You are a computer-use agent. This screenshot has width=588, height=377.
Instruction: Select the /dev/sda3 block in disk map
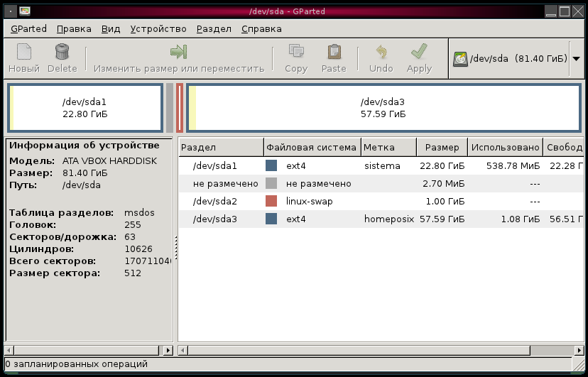coord(383,108)
